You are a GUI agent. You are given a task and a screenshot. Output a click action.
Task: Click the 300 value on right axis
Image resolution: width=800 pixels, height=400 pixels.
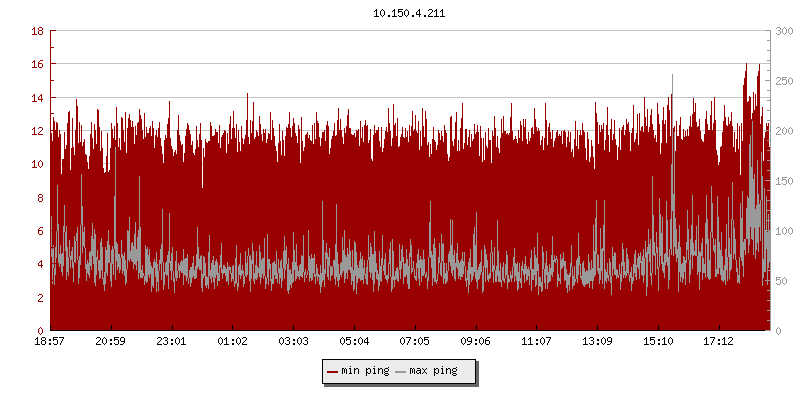pos(783,31)
